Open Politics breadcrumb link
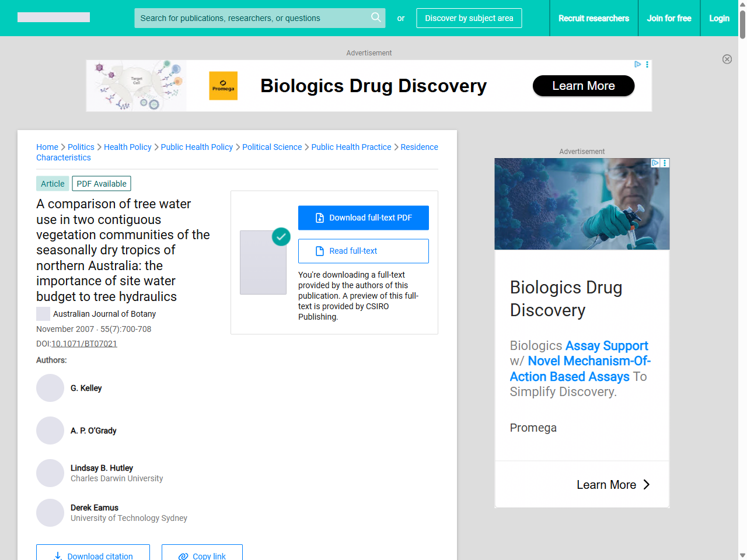This screenshot has height=560, width=747. coord(81,147)
